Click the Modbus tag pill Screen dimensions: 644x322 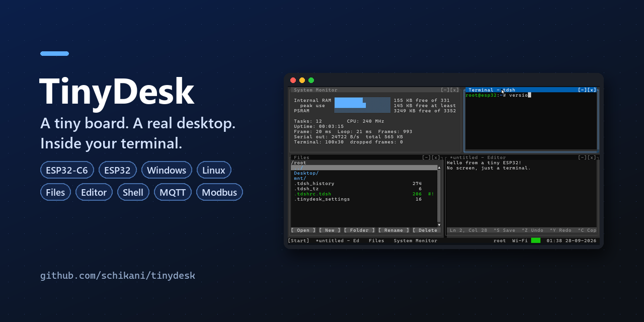click(219, 192)
